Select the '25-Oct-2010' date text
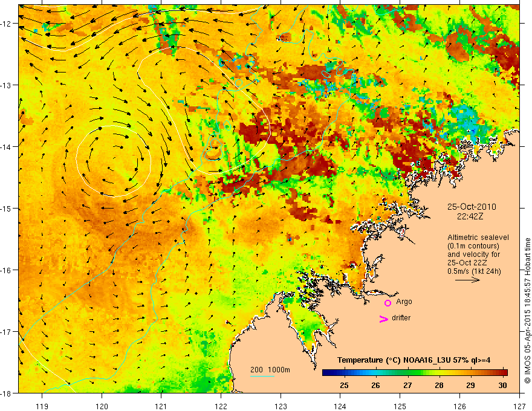 click(x=472, y=207)
